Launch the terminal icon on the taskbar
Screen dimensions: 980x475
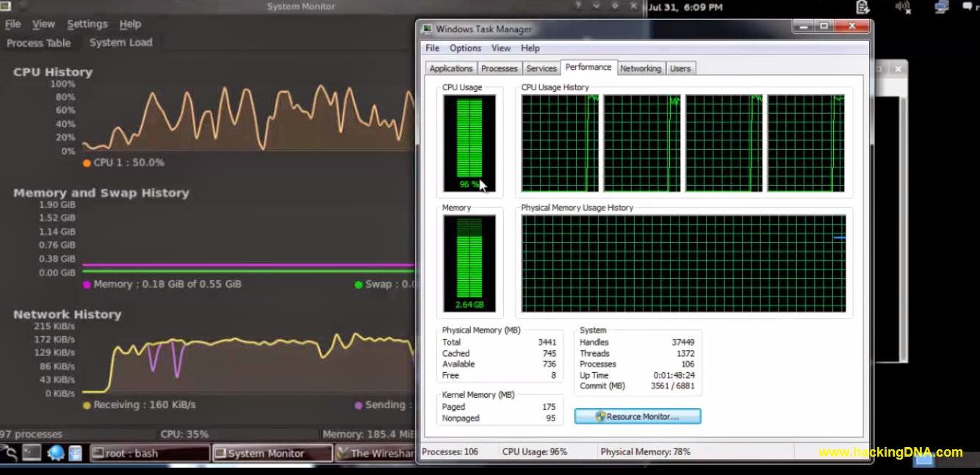tap(32, 453)
